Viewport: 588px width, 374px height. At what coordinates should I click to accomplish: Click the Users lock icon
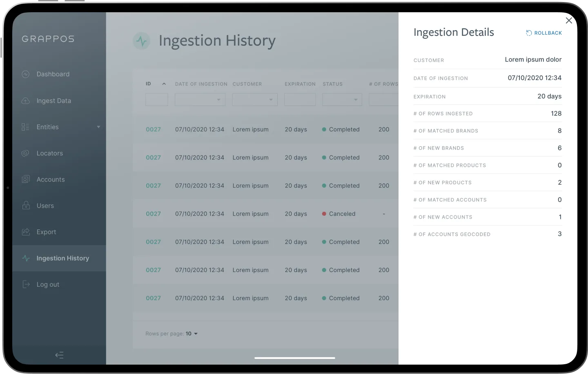[26, 206]
